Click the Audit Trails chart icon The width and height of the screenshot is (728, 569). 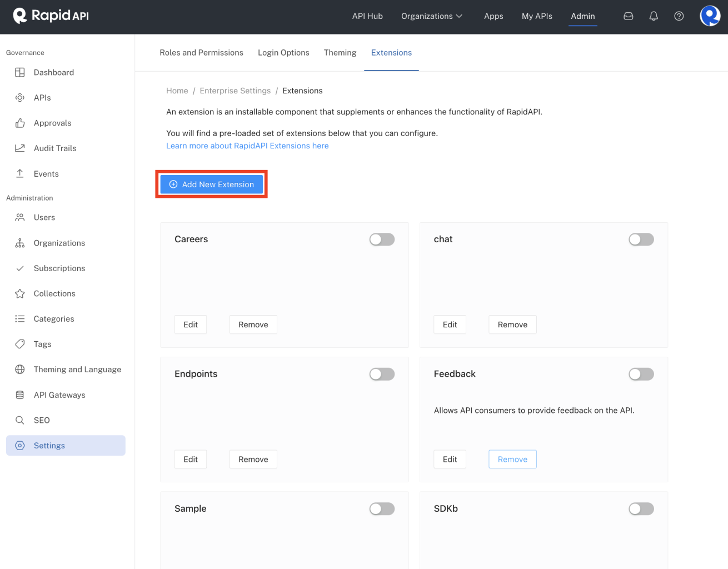point(20,148)
